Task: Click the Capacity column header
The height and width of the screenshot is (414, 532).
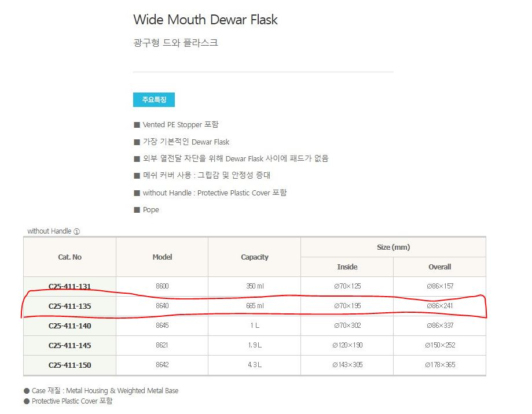Action: coord(255,257)
